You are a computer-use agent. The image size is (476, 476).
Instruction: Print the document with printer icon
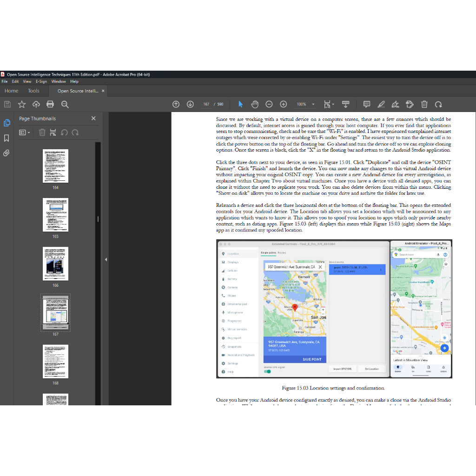50,104
